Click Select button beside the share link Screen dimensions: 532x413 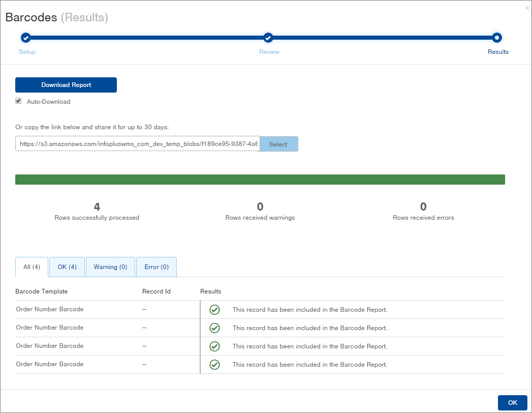278,144
